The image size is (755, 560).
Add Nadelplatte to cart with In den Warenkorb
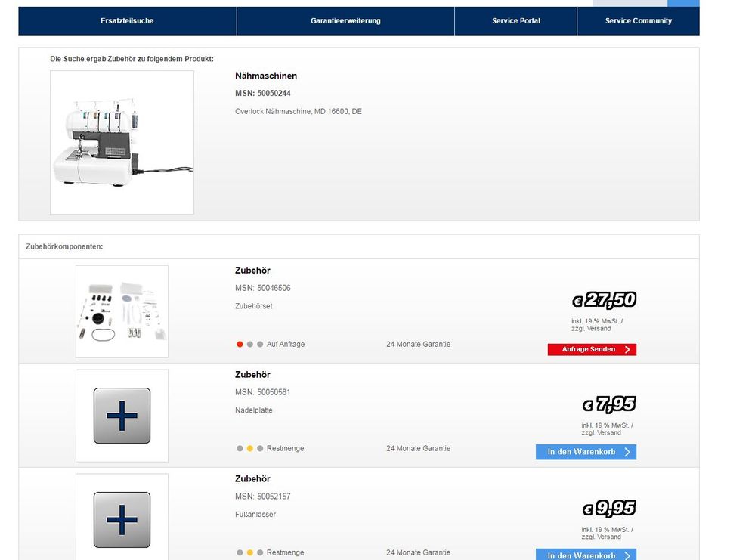pyautogui.click(x=586, y=452)
